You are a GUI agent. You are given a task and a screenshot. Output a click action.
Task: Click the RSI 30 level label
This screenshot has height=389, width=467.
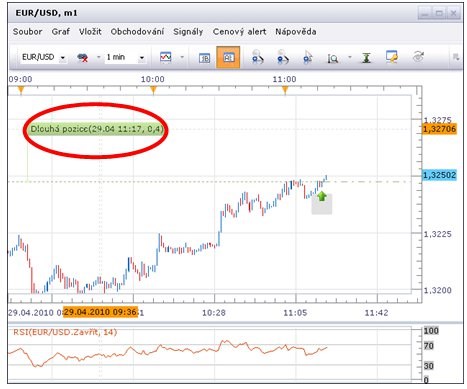click(429, 366)
